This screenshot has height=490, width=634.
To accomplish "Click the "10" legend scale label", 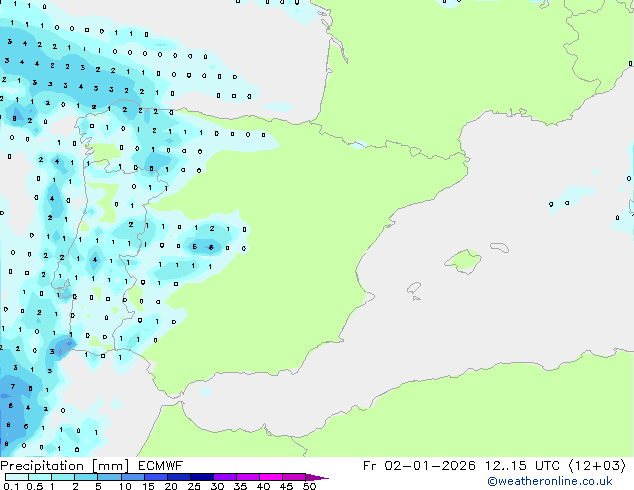I will click(125, 486).
